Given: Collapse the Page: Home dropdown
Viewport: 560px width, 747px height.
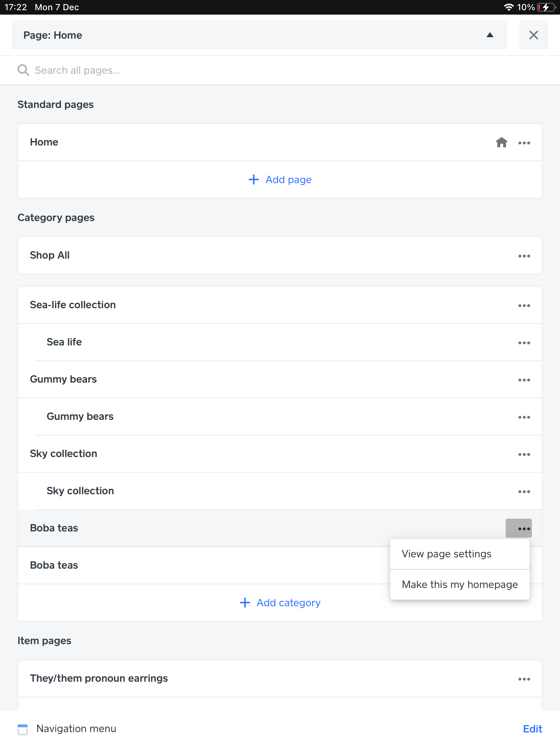Looking at the screenshot, I should coord(490,35).
